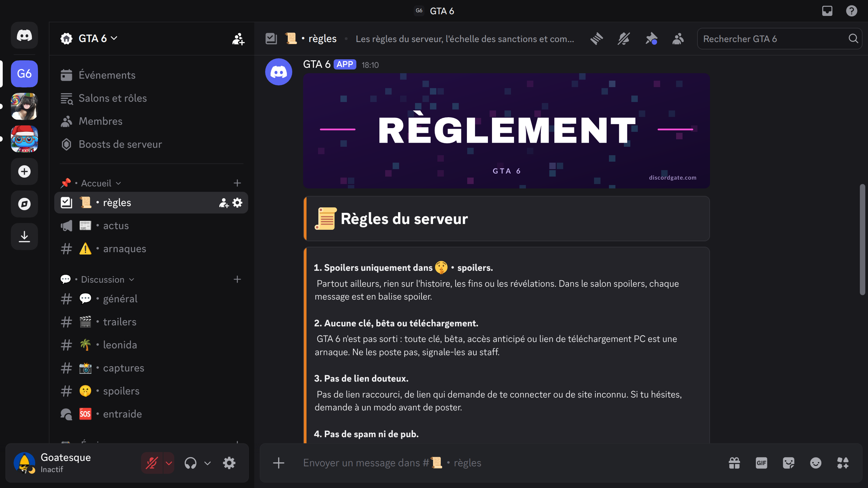Open the arnaques channel

click(151, 248)
